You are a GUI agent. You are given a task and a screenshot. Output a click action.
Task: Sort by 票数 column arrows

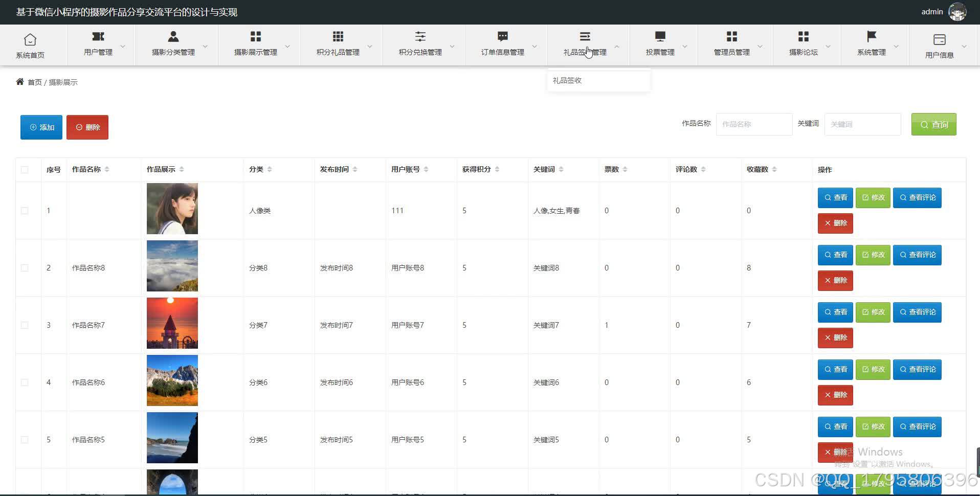[625, 169]
